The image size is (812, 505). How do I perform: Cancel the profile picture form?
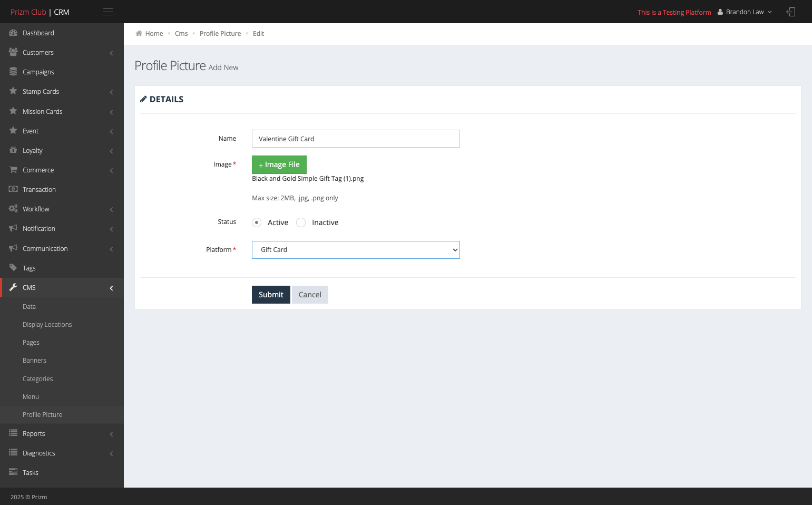coord(310,295)
